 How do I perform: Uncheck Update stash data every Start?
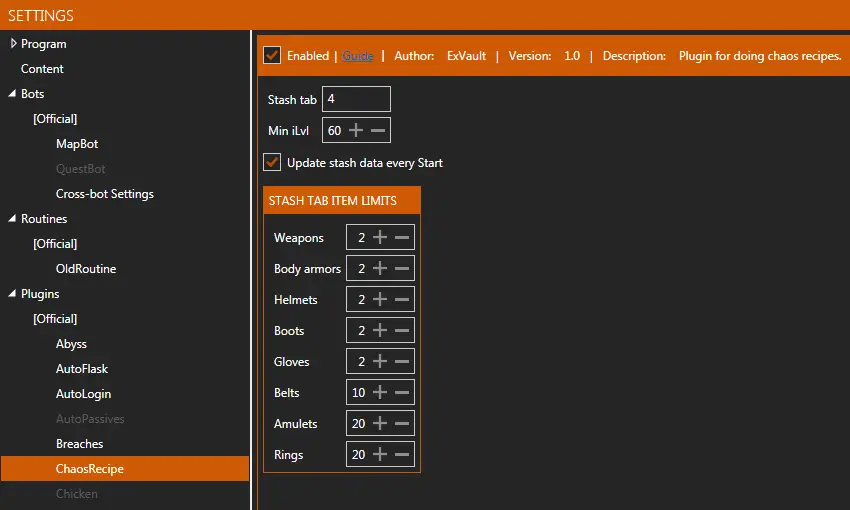click(272, 162)
